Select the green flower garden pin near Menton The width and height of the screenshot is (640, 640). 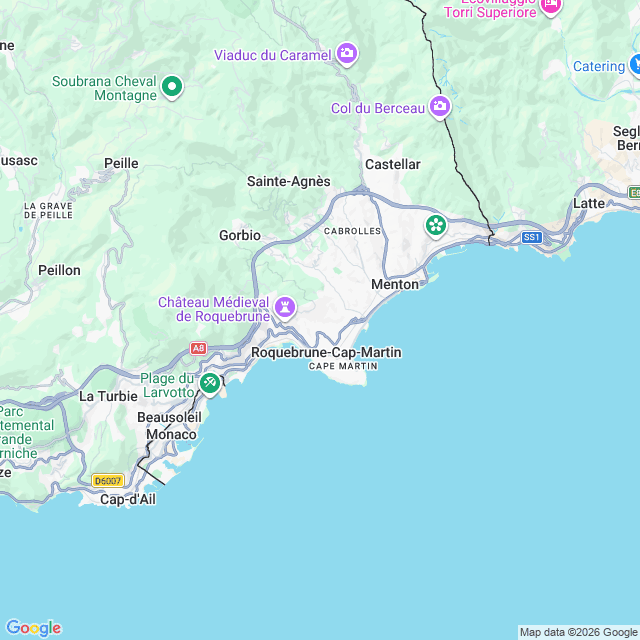[436, 226]
